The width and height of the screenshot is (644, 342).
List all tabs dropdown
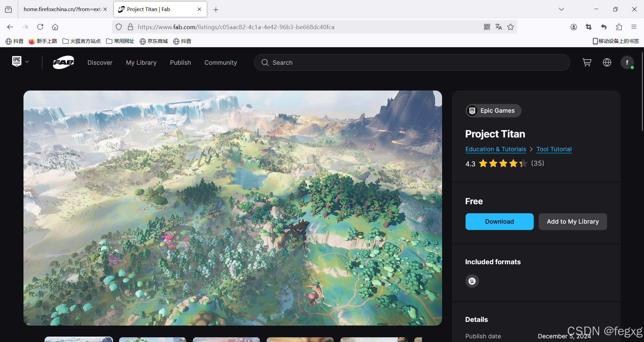[561, 9]
